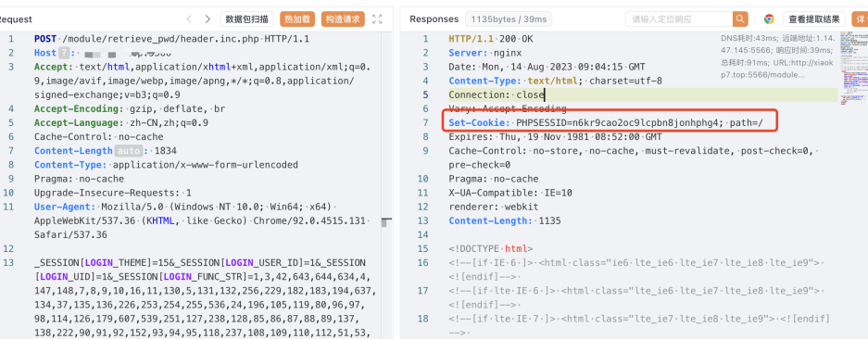Click the Content-Type: application/x-www-form-urlencoded line

pyautogui.click(x=166, y=165)
